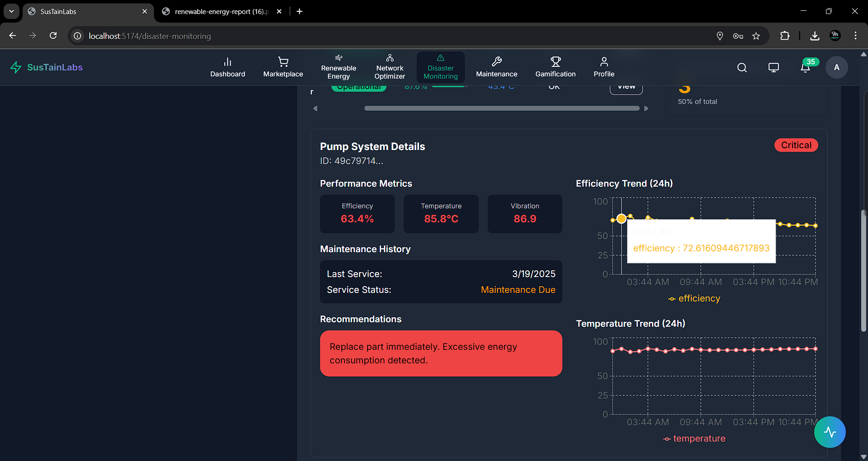Reload the current page
This screenshot has width=868, height=461.
tap(53, 36)
